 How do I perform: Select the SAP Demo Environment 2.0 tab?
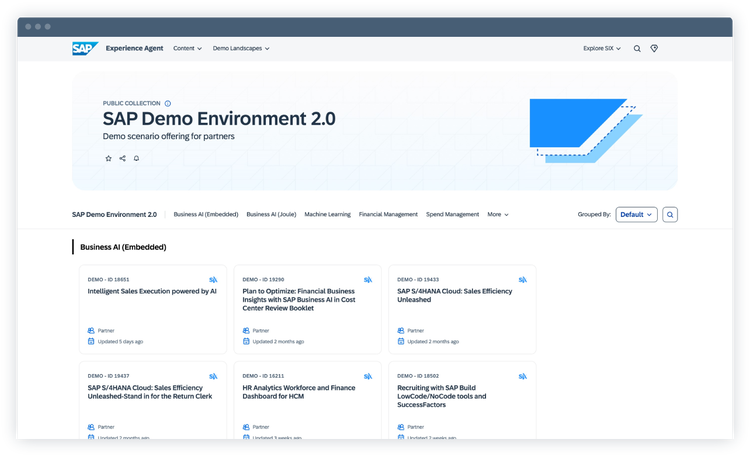click(x=114, y=214)
